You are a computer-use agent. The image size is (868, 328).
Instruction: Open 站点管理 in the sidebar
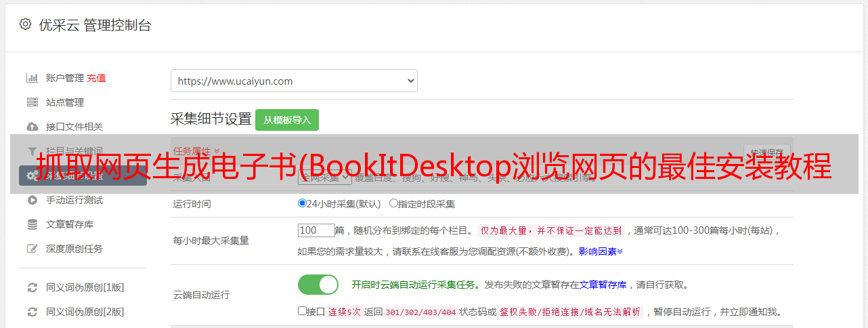point(65,102)
